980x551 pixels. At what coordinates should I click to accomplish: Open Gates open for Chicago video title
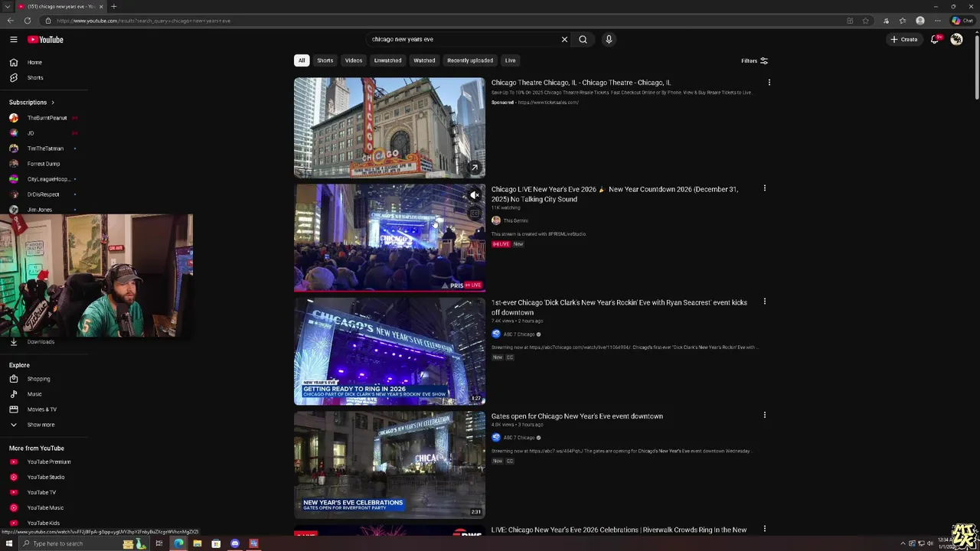[x=577, y=416]
